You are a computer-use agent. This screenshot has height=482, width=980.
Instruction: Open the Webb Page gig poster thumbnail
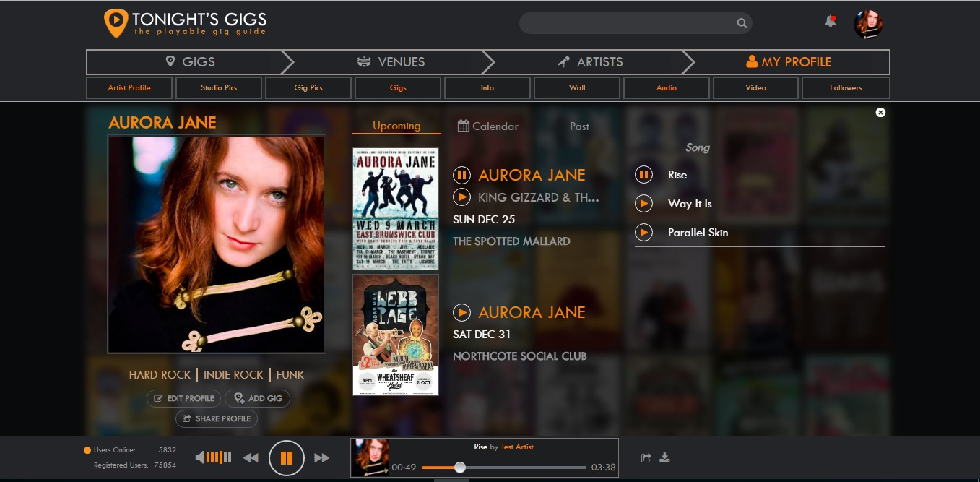click(x=396, y=335)
